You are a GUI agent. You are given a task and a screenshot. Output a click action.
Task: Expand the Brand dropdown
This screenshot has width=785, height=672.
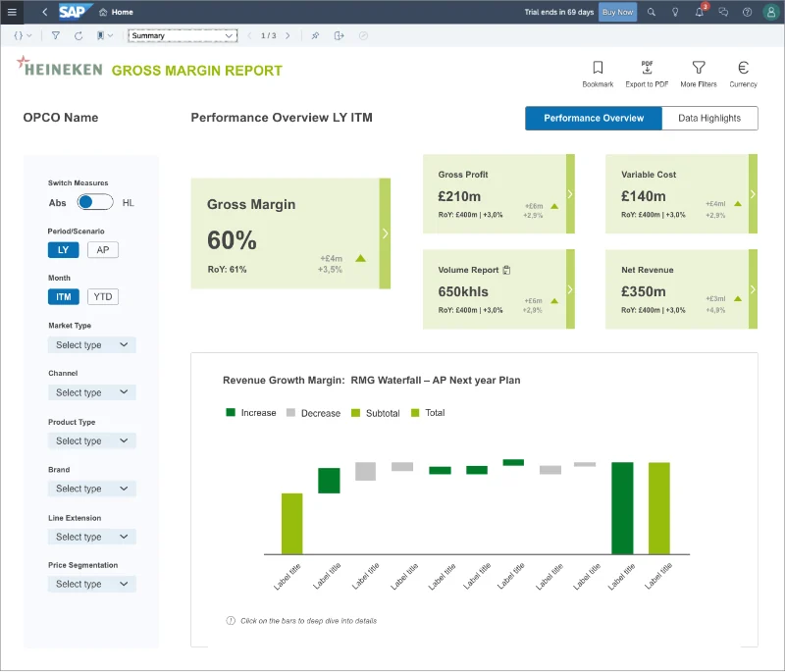coord(92,489)
